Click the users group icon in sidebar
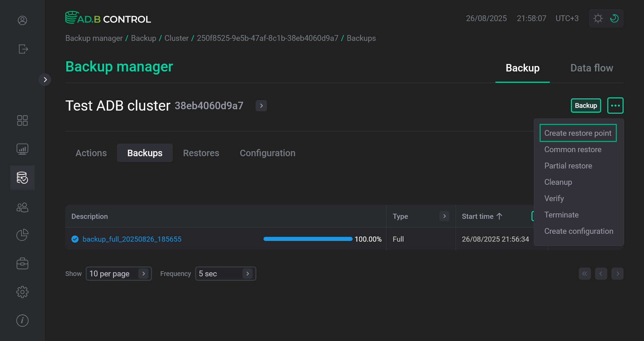 (x=22, y=207)
